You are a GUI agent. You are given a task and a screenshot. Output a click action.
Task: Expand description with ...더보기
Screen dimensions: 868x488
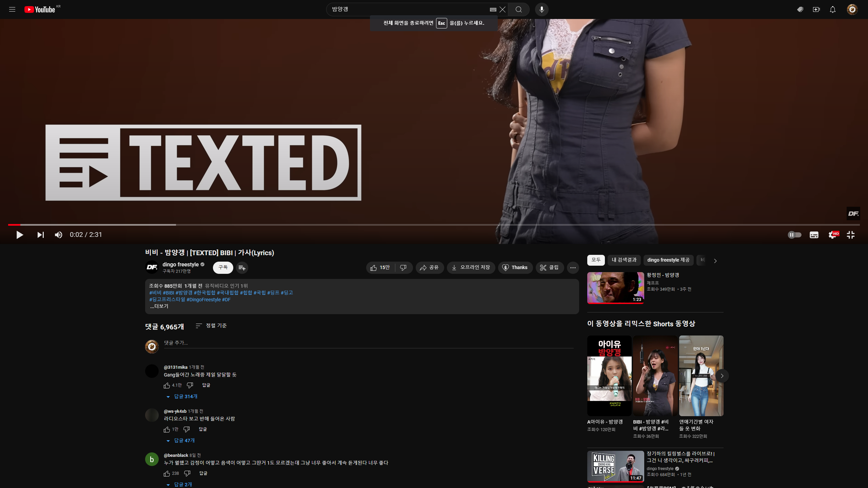click(159, 306)
